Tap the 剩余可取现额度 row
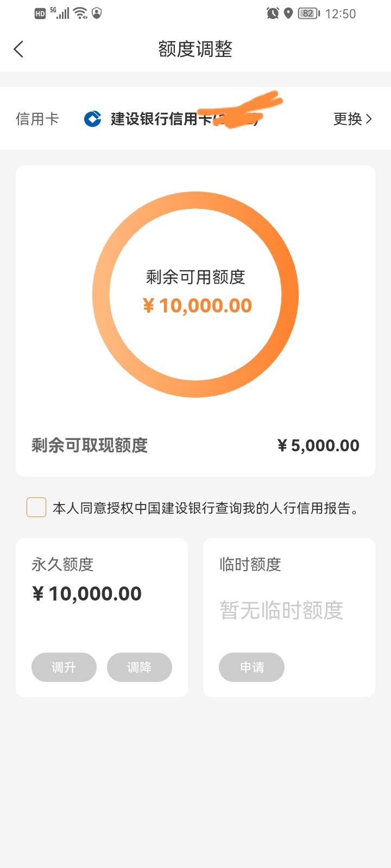Image resolution: width=391 pixels, height=868 pixels. tap(195, 445)
